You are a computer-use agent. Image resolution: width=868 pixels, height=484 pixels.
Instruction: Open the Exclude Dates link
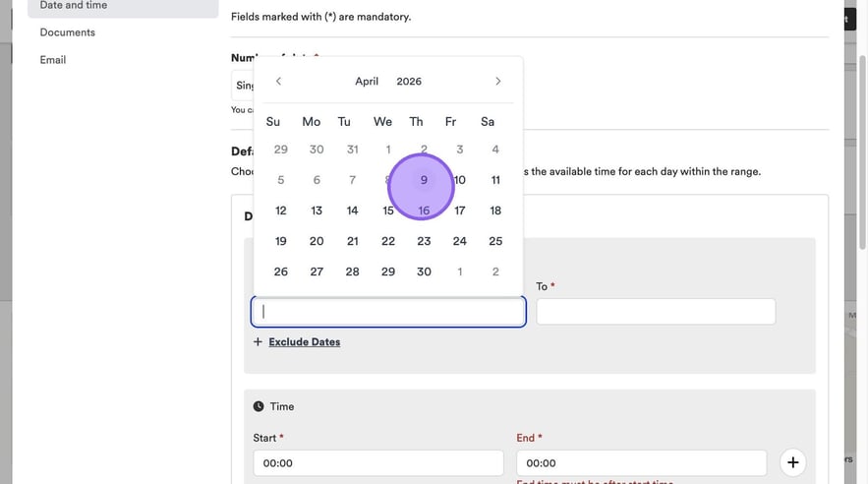click(x=305, y=342)
